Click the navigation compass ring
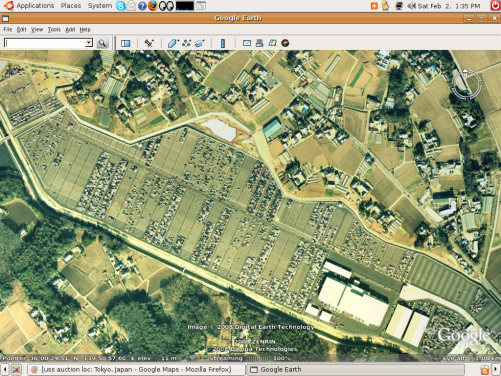The image size is (501, 376). pos(466,84)
